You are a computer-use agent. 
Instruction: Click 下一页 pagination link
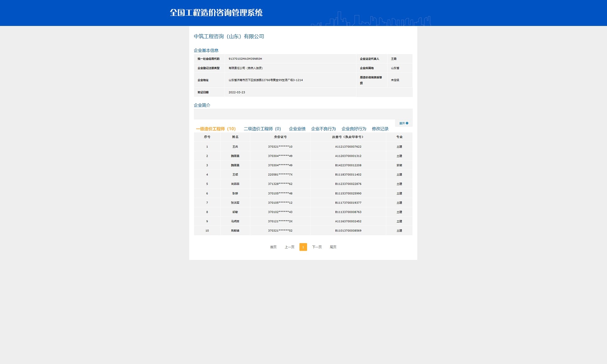(317, 247)
